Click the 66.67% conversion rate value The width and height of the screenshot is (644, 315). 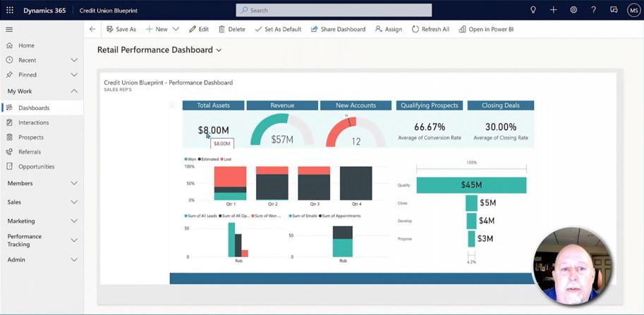click(x=430, y=127)
